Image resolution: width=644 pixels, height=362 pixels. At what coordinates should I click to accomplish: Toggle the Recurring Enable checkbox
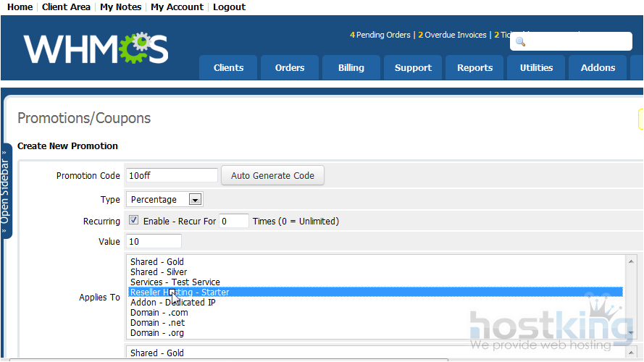(x=133, y=220)
